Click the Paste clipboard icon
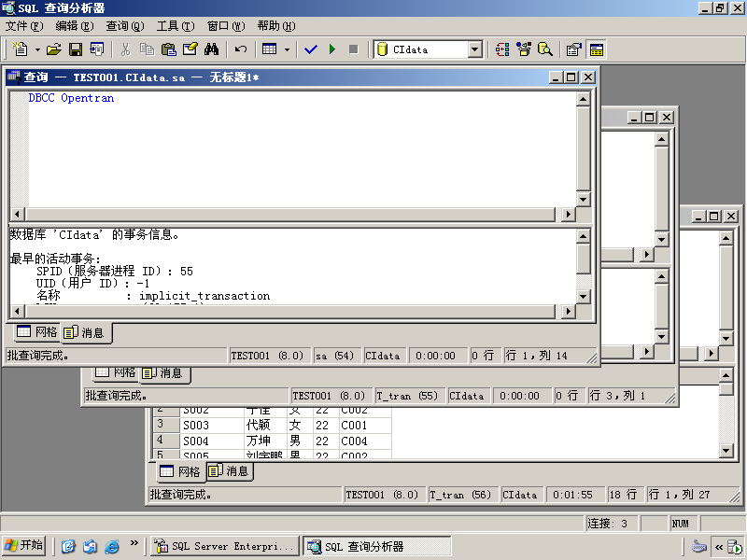Image resolution: width=747 pixels, height=560 pixels. (x=169, y=49)
